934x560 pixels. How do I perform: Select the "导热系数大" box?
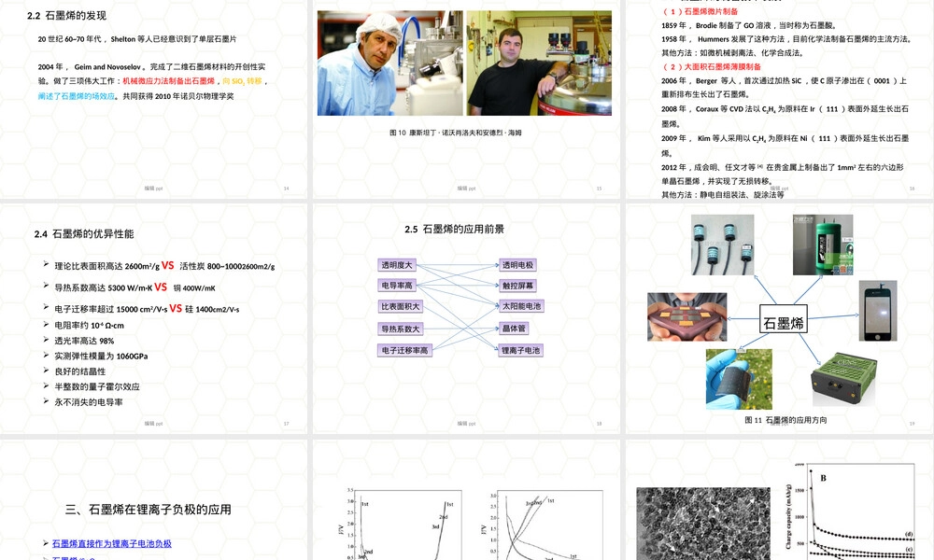[x=401, y=329]
